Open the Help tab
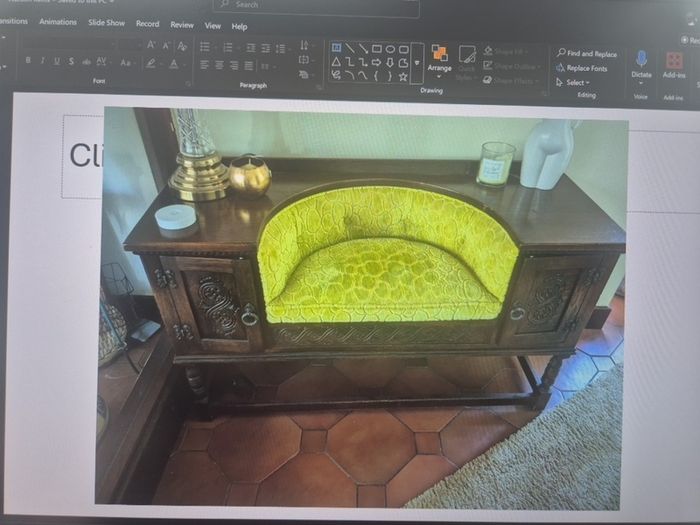The width and height of the screenshot is (700, 525). [239, 27]
